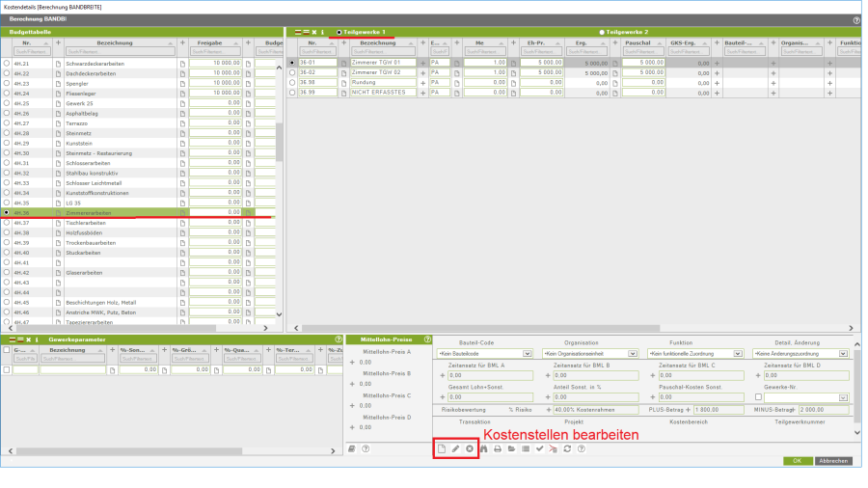Click the refresh arrows icon in bottom toolbar
The width and height of the screenshot is (868, 488).
pos(567,448)
